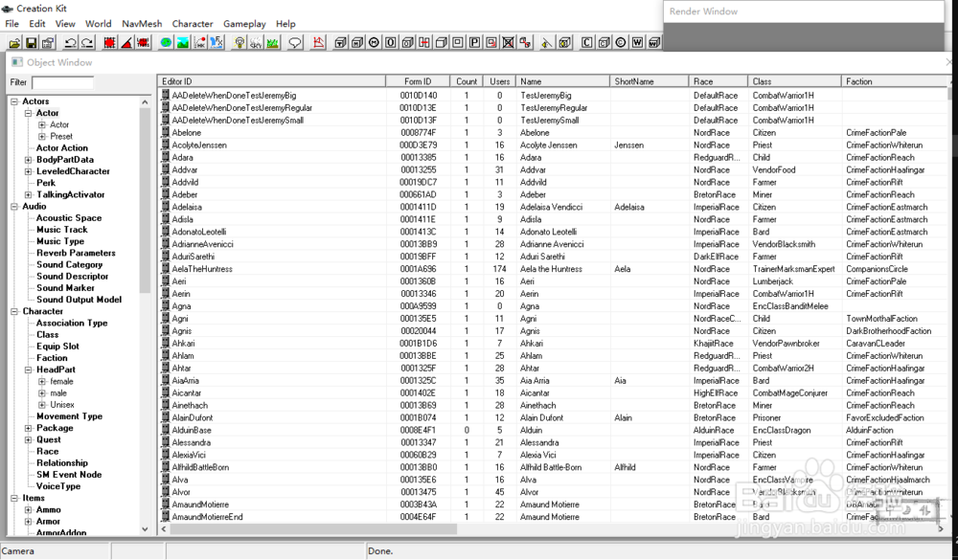
Task: Click the red H-shaped toolbar icon
Action: tap(424, 42)
